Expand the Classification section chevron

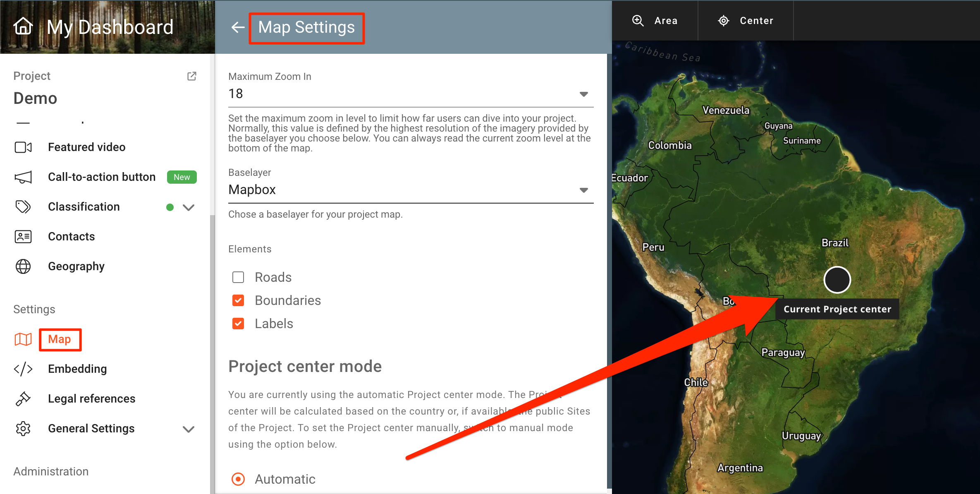189,207
